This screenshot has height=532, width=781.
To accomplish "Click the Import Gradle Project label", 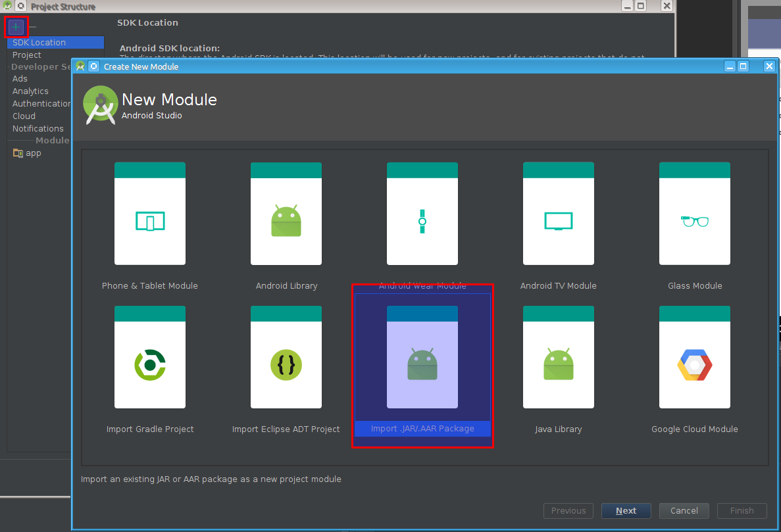I will tap(150, 429).
